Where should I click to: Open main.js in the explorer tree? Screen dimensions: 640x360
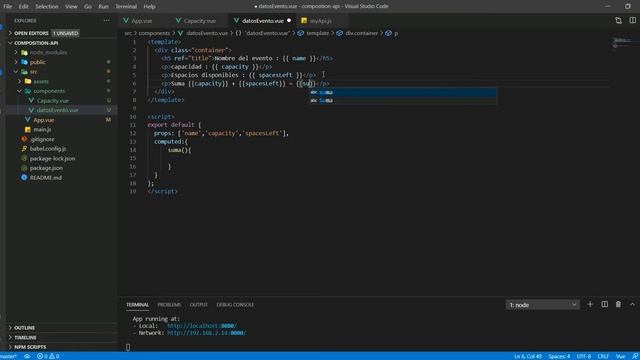pyautogui.click(x=42, y=129)
